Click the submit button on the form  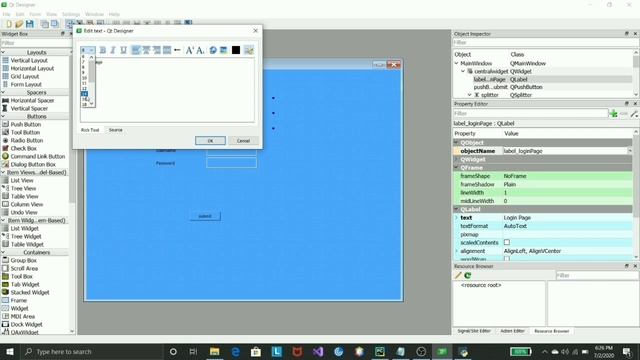tap(205, 216)
